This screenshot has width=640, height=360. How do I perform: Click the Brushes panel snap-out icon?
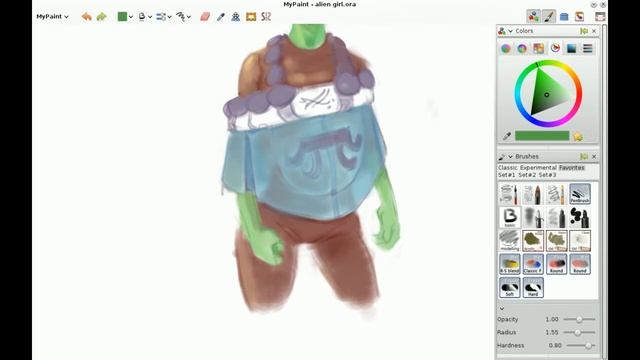[584, 157]
